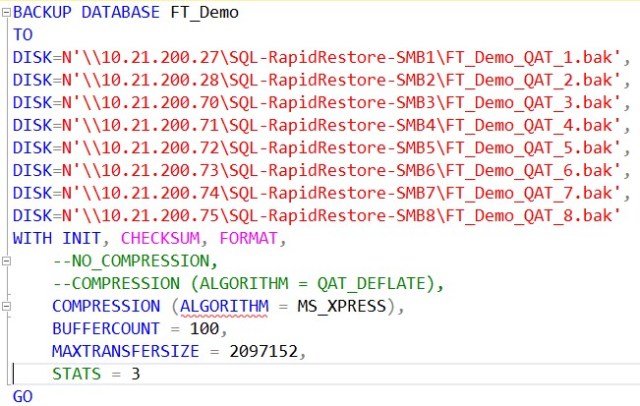Image resolution: width=640 pixels, height=406 pixels.
Task: Click the path ending FT_Demo_QAT_4.bak
Action: [341, 125]
